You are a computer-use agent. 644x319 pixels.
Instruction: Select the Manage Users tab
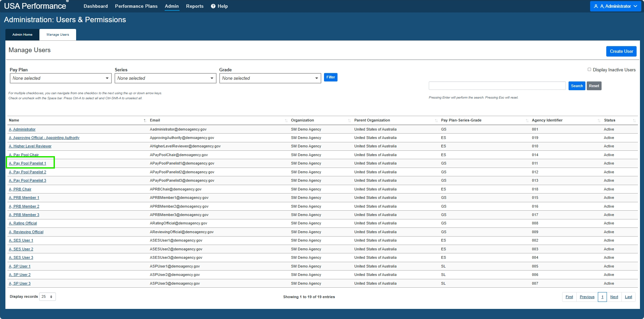pos(58,35)
